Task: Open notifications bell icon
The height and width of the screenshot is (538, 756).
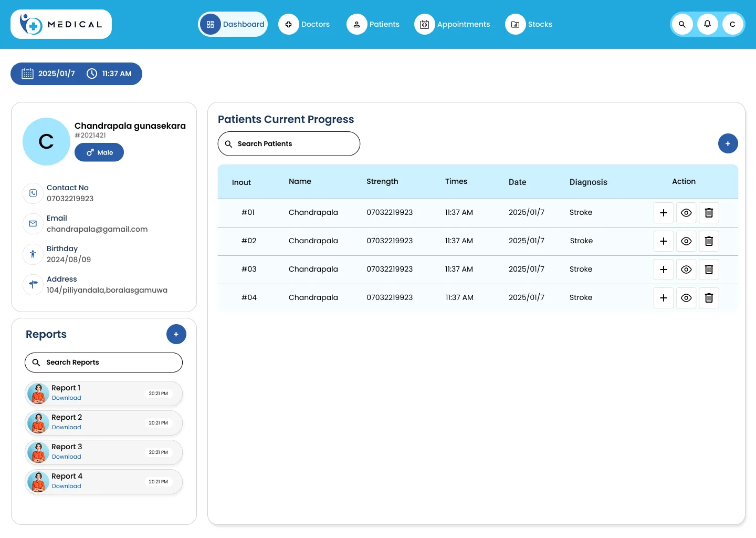Action: (x=707, y=24)
